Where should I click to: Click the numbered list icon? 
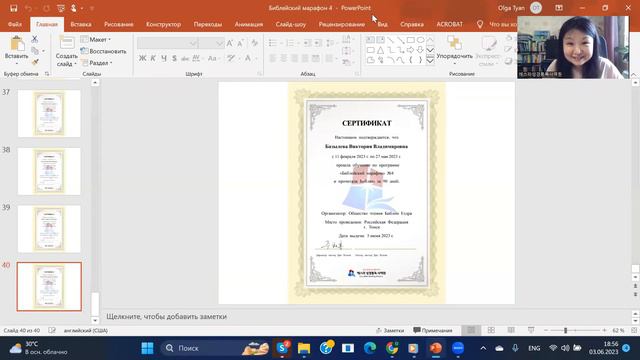290,43
